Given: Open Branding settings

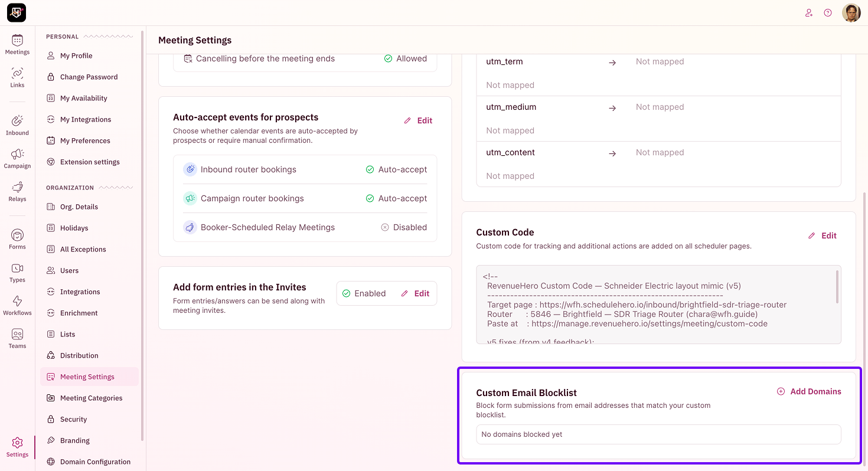Looking at the screenshot, I should (x=89, y=440).
